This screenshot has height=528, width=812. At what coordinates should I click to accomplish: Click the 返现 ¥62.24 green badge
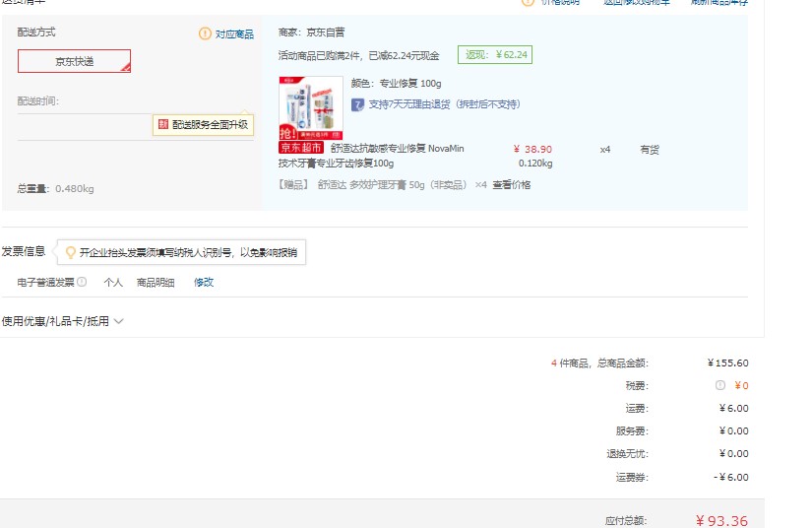coord(495,55)
